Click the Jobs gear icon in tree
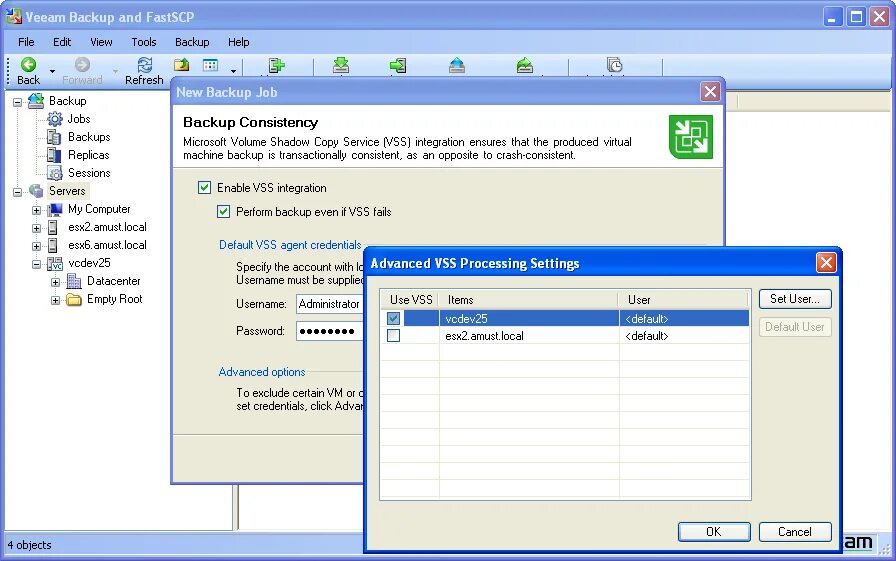Screen dimensions: 896x561 [x=55, y=119]
